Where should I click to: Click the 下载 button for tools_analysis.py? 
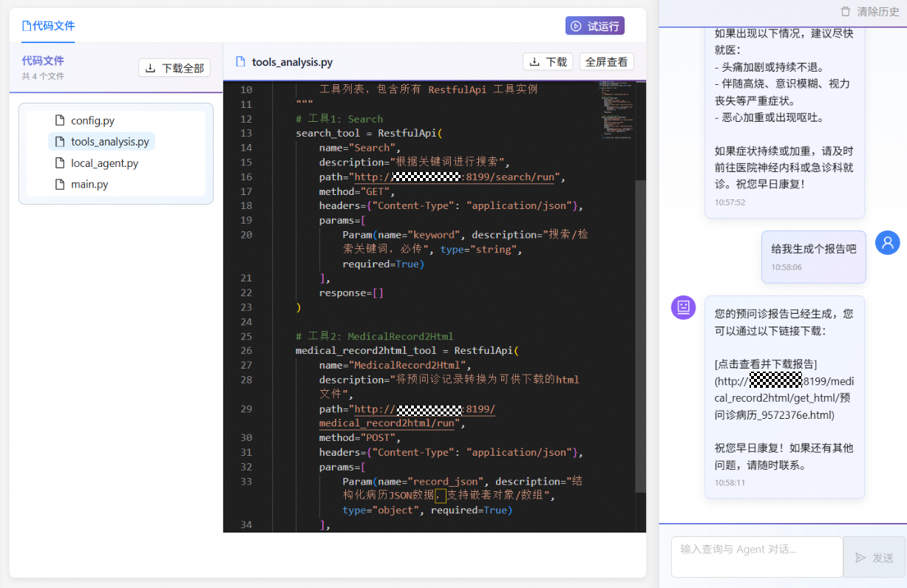[548, 62]
